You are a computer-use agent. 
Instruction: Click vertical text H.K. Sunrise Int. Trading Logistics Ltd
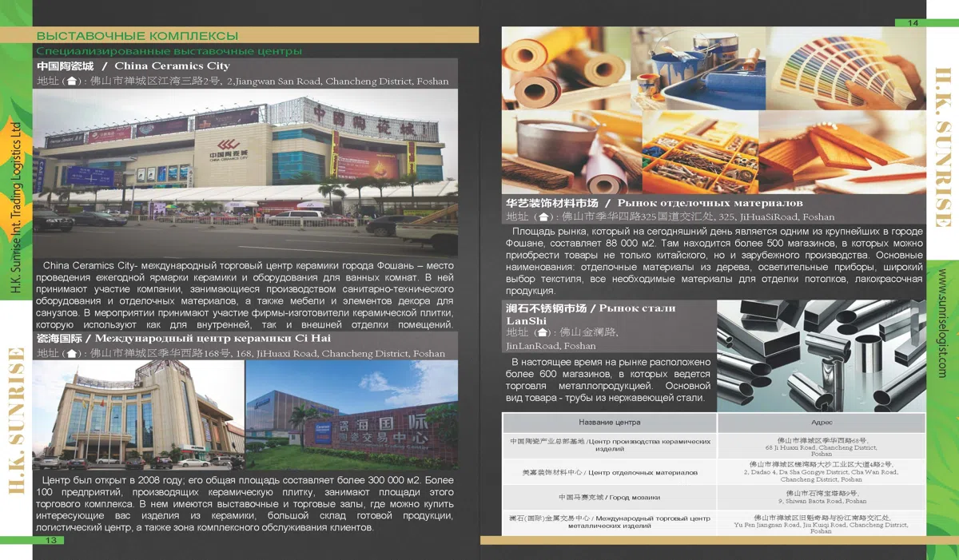(15, 209)
